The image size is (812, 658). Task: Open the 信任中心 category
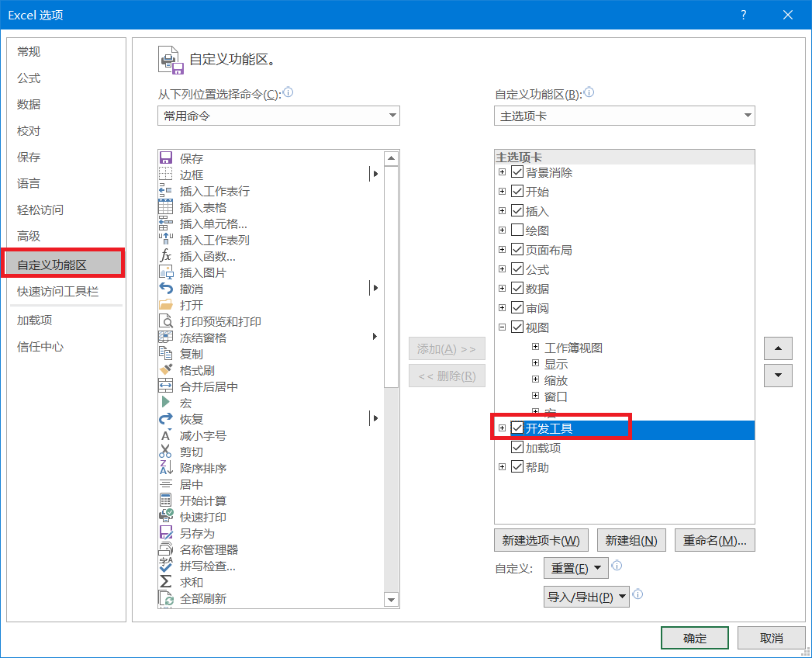tap(66, 347)
